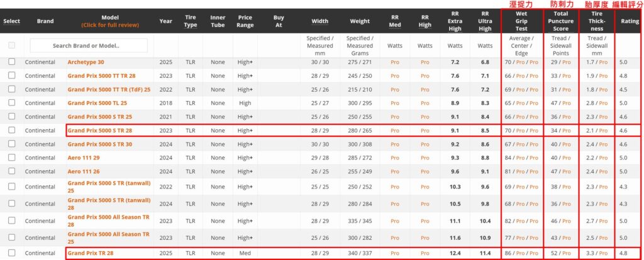The width and height of the screenshot is (644, 260).
Task: Open the Archetype 30 full review link
Action: (86, 62)
